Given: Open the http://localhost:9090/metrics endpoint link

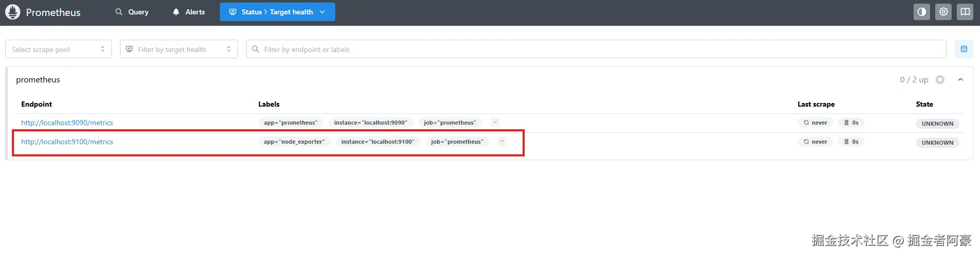Looking at the screenshot, I should click(67, 123).
